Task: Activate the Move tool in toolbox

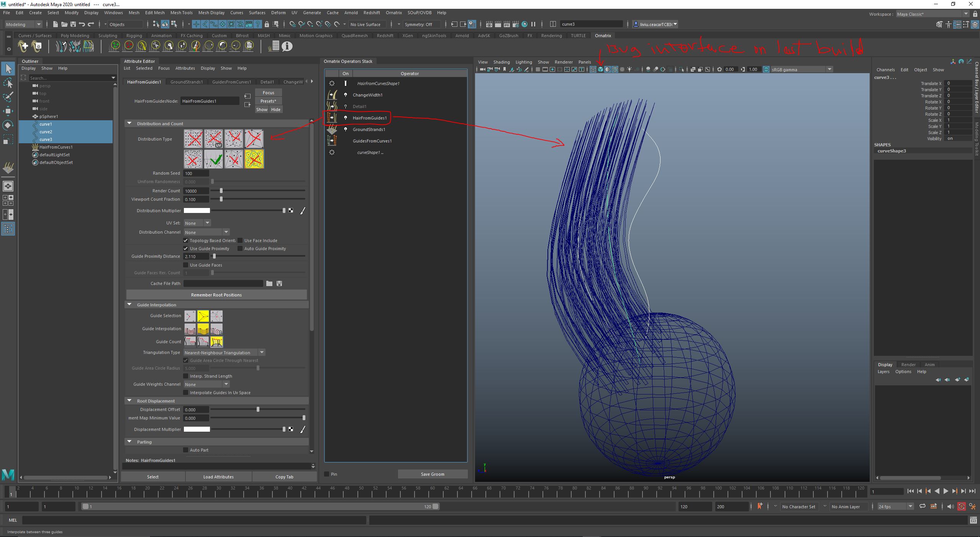Action: 8,111
